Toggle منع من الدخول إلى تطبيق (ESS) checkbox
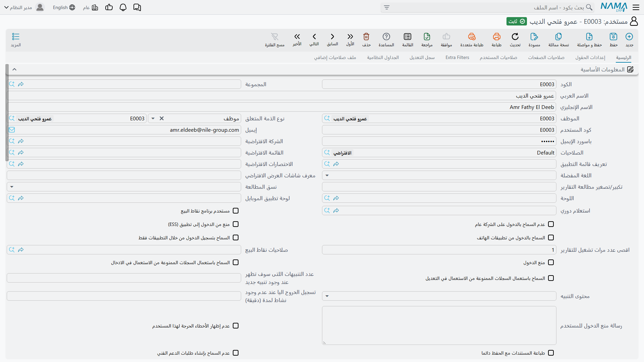This screenshot has height=362, width=644. [236, 224]
